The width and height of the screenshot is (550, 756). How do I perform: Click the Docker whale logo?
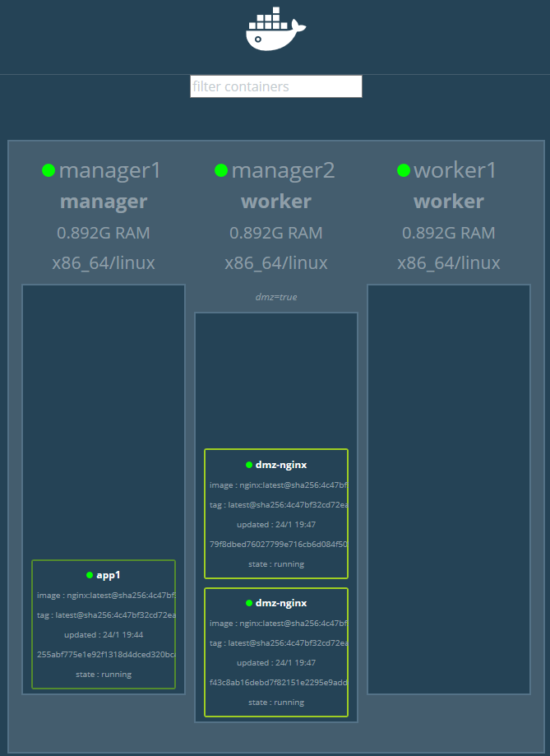click(x=275, y=30)
